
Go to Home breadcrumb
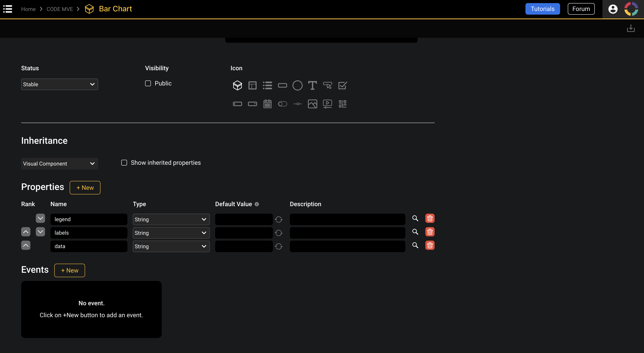pyautogui.click(x=28, y=9)
